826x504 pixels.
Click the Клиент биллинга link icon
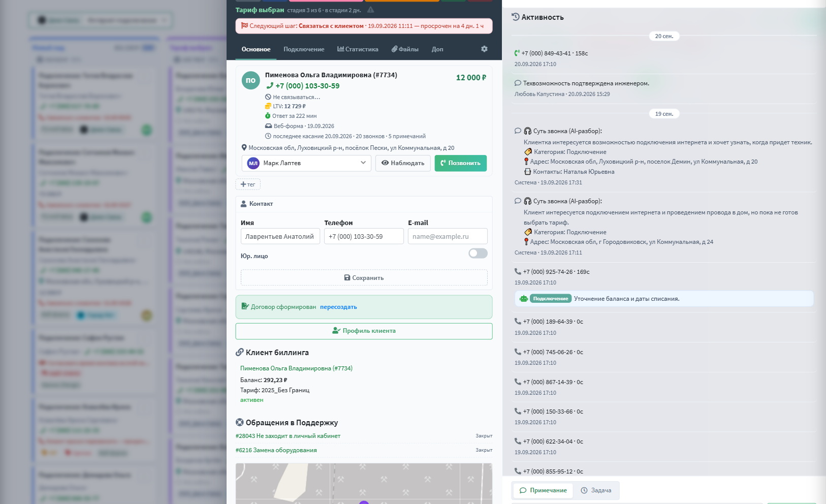pos(240,352)
